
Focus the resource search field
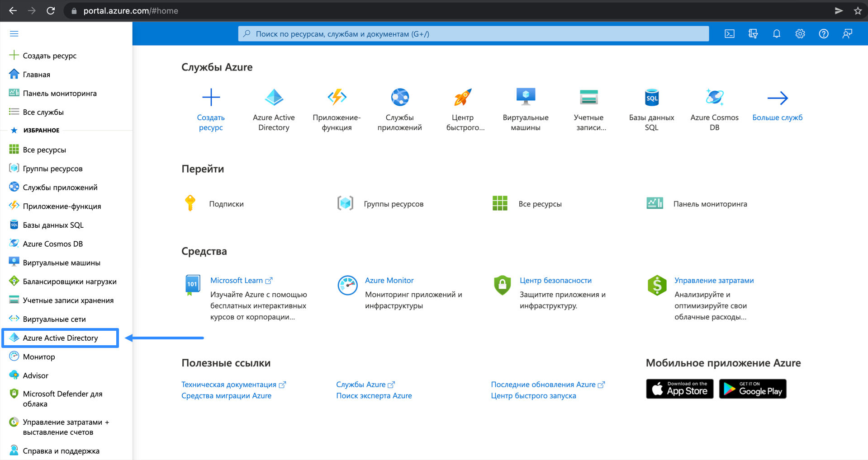pos(474,34)
